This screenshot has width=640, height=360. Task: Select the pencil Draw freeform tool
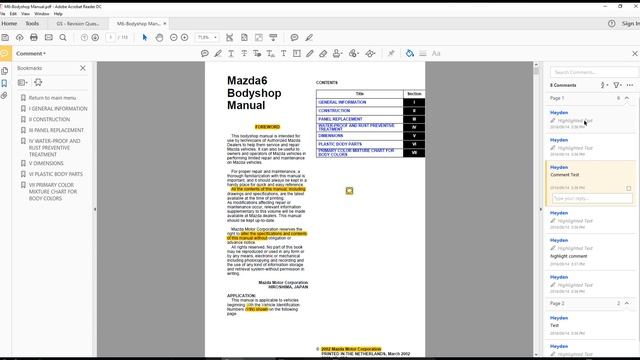(x=310, y=53)
